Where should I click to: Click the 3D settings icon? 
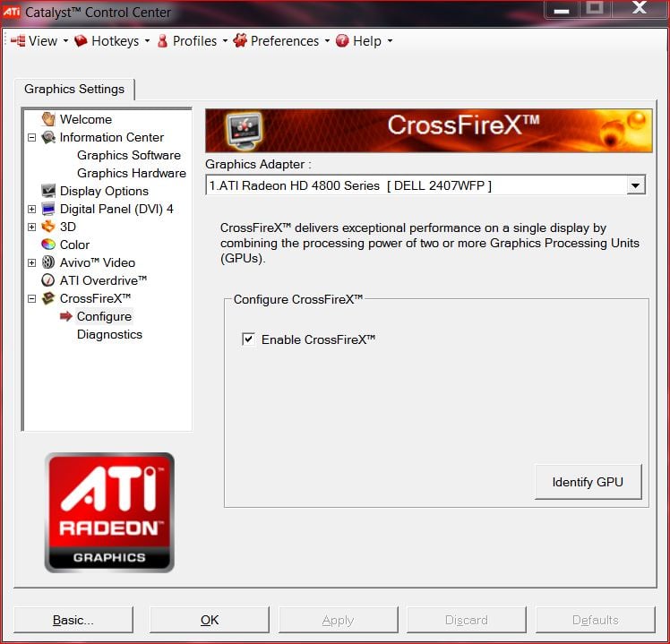click(48, 227)
